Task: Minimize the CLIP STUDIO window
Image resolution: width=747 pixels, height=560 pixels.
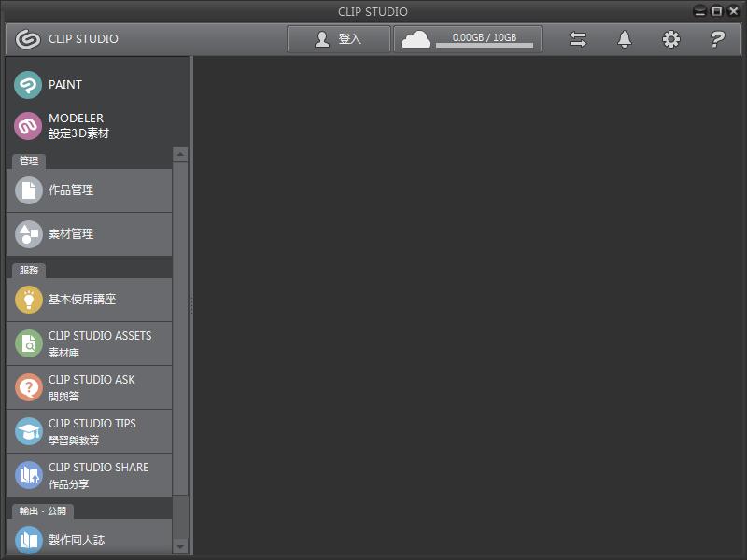Action: pos(699,11)
